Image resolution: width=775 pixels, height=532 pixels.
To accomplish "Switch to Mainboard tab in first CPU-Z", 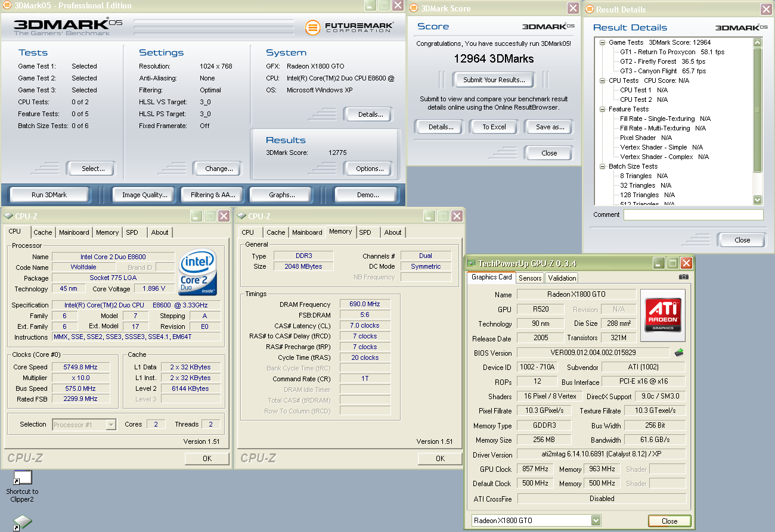I will [74, 232].
